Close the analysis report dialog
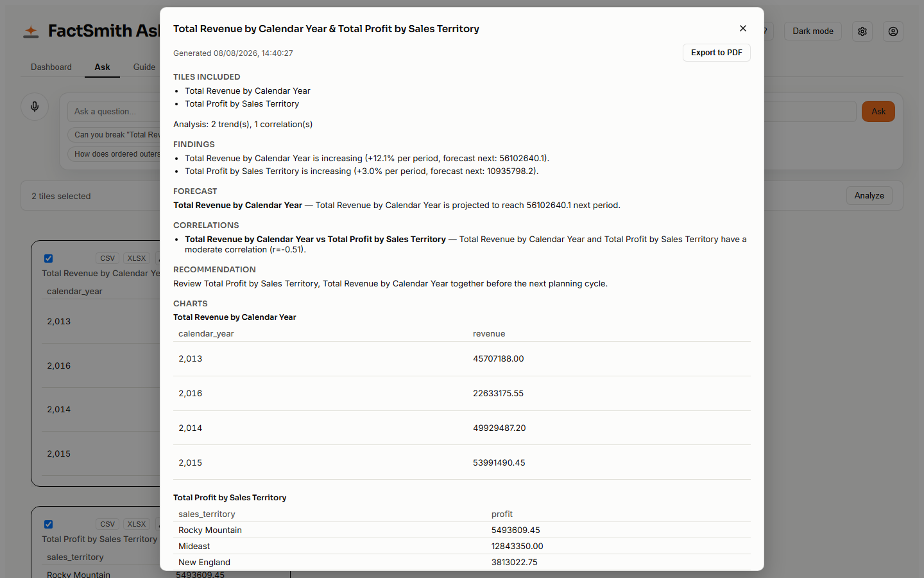Image resolution: width=924 pixels, height=578 pixels. click(743, 28)
